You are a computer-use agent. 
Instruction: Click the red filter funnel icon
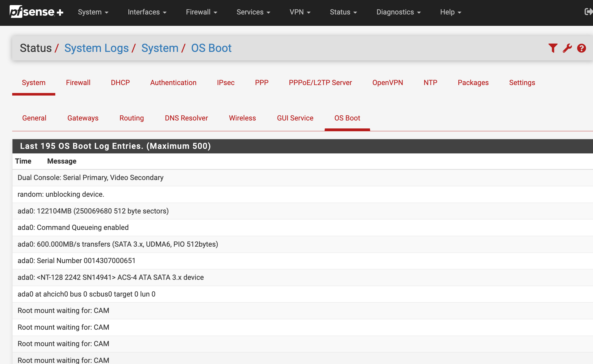pos(552,48)
